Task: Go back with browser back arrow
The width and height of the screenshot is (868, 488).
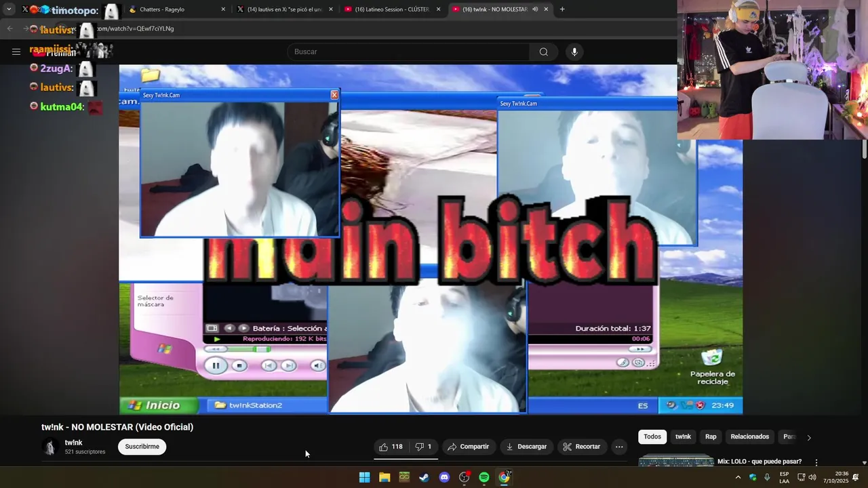Action: [x=9, y=28]
